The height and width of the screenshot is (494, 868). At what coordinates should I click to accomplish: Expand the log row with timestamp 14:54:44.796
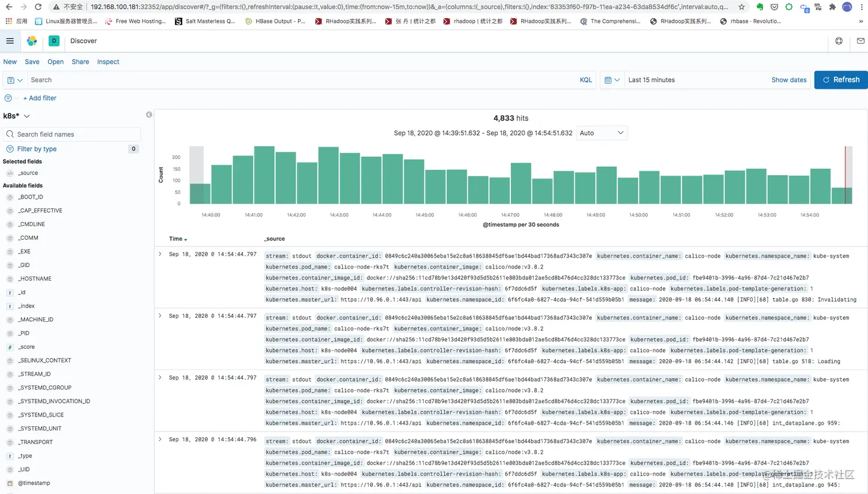pyautogui.click(x=160, y=439)
